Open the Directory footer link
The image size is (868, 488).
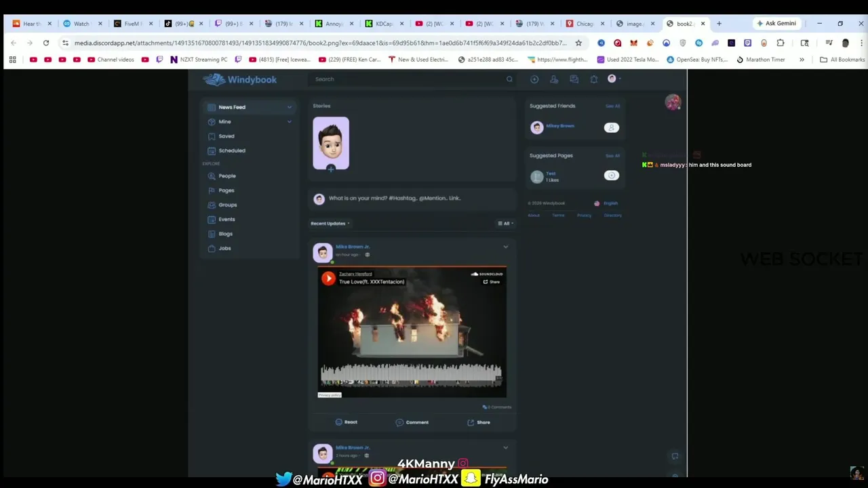(612, 216)
